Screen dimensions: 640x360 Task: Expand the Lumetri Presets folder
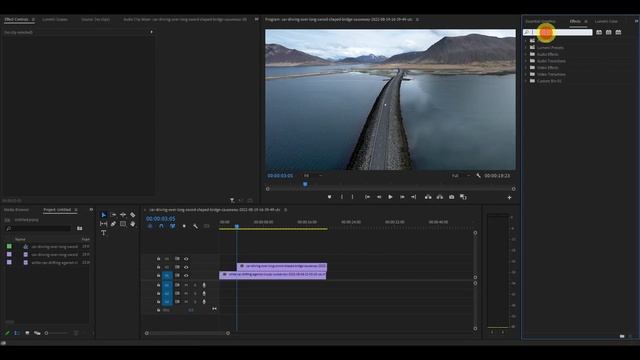click(x=526, y=47)
